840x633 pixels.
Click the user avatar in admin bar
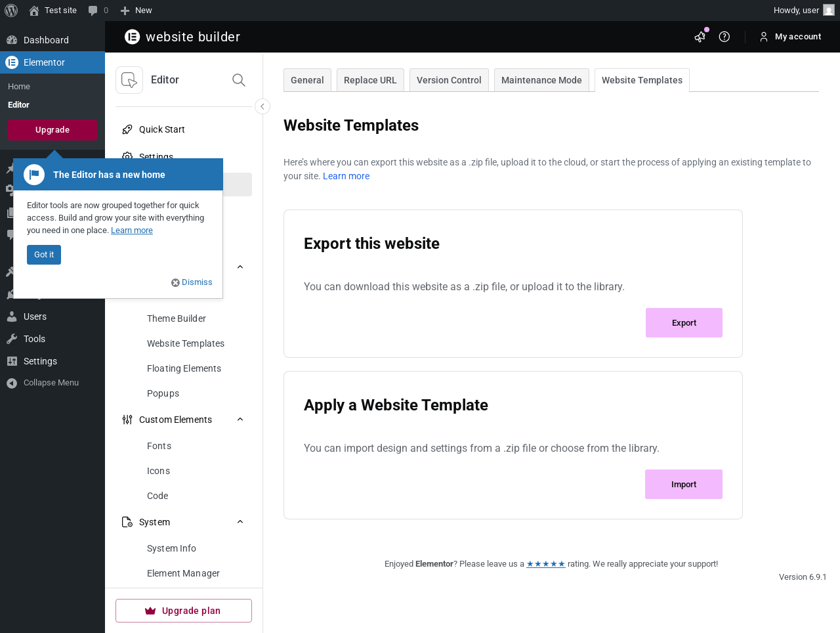pos(829,11)
